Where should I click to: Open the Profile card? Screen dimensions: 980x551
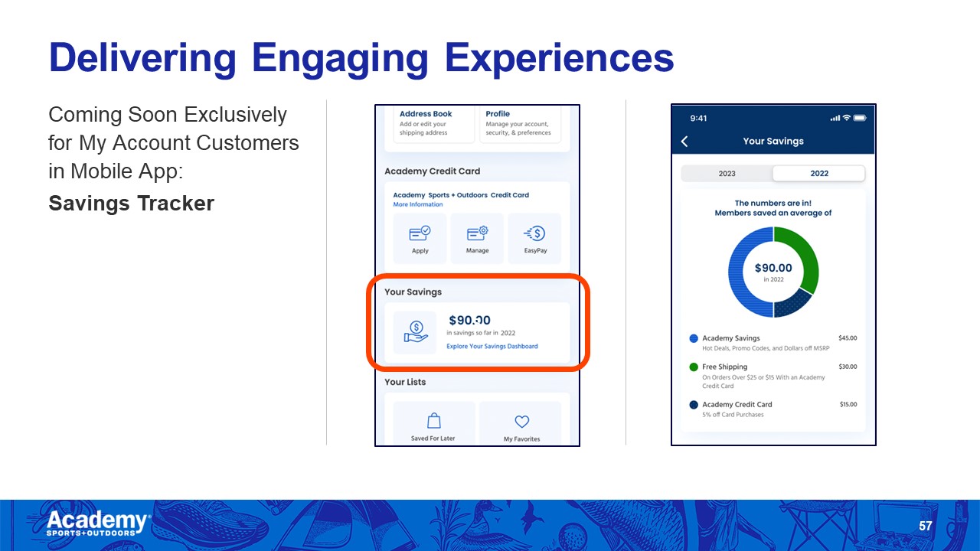[520, 124]
